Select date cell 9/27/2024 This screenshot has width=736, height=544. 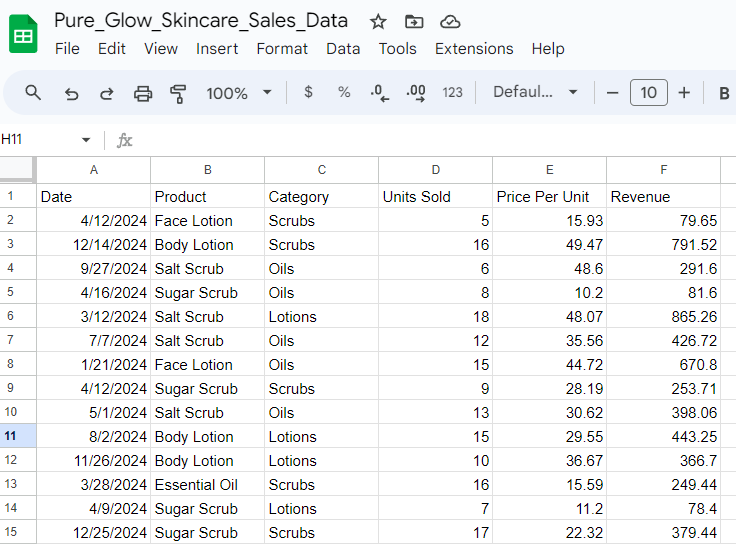click(94, 268)
